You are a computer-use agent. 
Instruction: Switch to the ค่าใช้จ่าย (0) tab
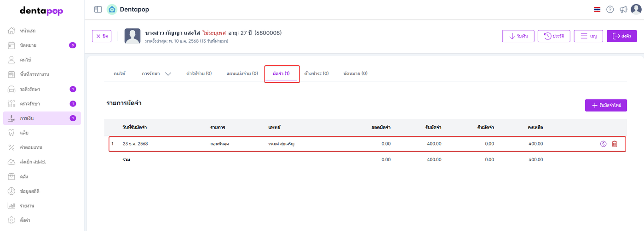click(199, 73)
